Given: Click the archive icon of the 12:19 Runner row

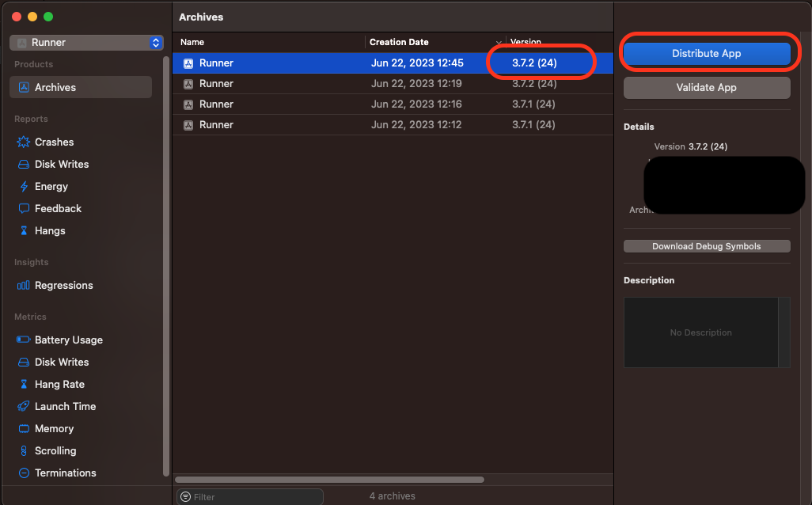Looking at the screenshot, I should click(x=188, y=84).
